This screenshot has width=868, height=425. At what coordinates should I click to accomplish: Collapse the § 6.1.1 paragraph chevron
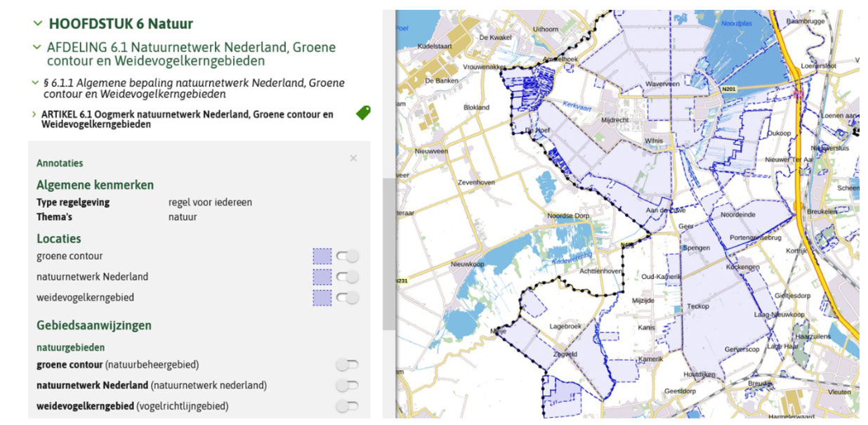pos(35,83)
